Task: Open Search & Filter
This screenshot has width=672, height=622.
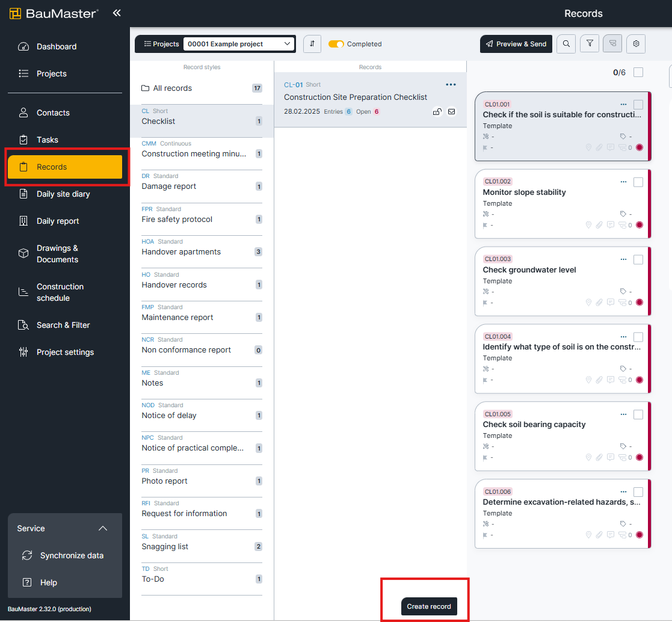Action: (x=65, y=325)
